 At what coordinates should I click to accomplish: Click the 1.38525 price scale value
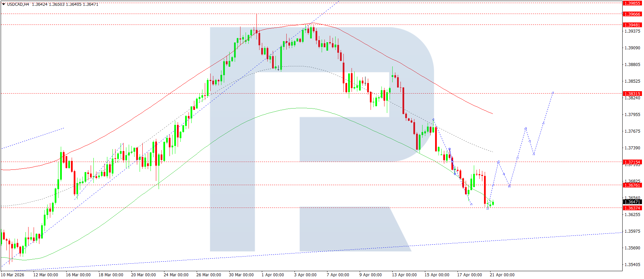(x=632, y=81)
